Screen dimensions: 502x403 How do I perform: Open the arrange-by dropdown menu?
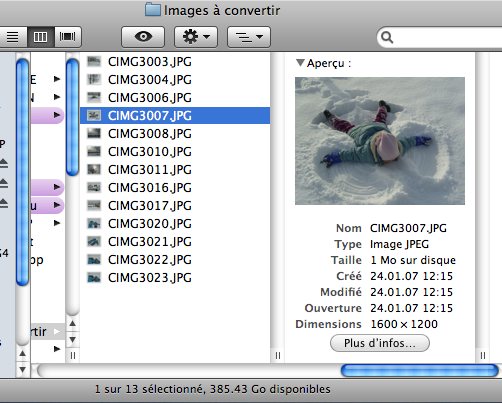249,37
